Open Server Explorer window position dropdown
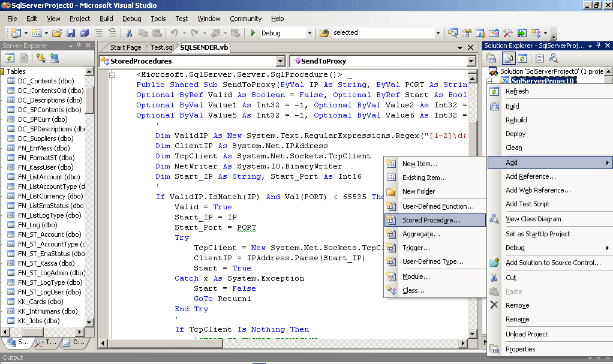613x364 pixels. tap(71, 46)
